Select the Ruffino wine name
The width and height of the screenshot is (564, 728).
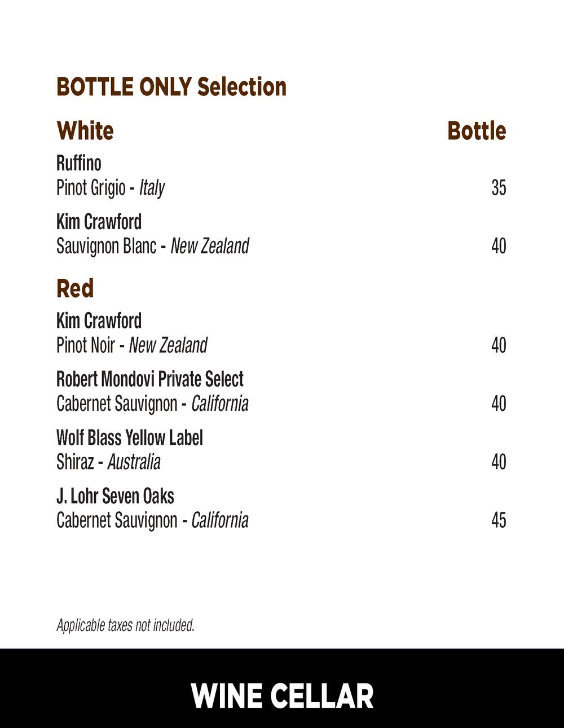[79, 163]
